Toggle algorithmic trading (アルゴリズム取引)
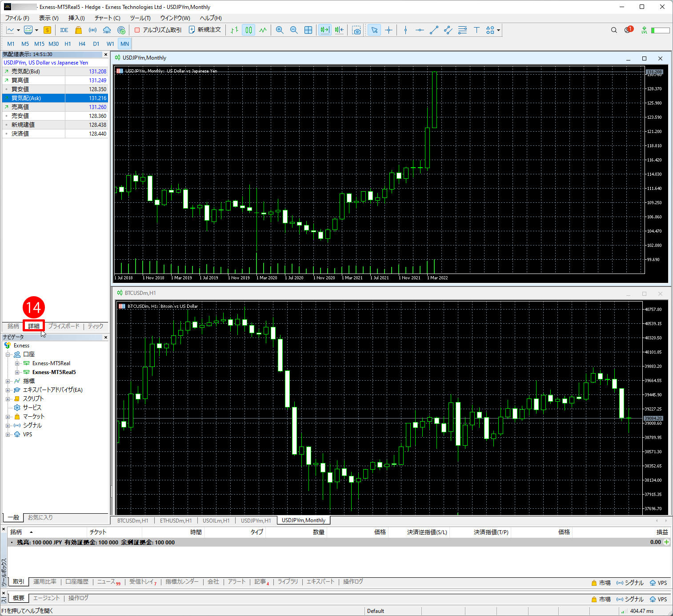Screen dimensions: 673x616 [158, 30]
